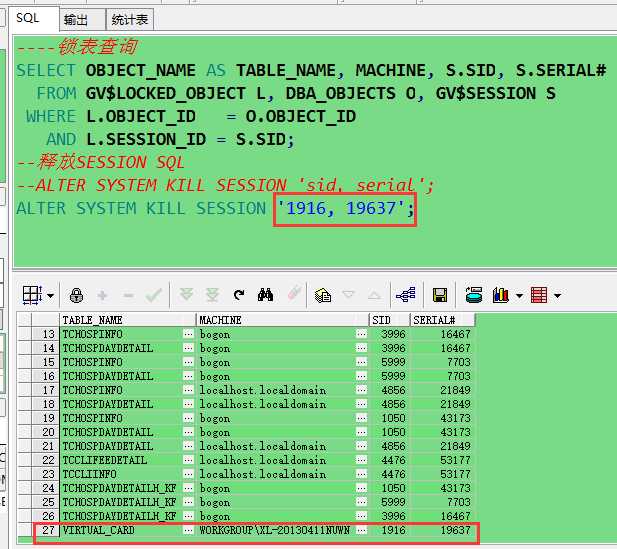Screen dimensions: 617x549
Task: Open ellipsis button of row 13 TABLE_NAME cell
Action: pyautogui.click(x=188, y=334)
